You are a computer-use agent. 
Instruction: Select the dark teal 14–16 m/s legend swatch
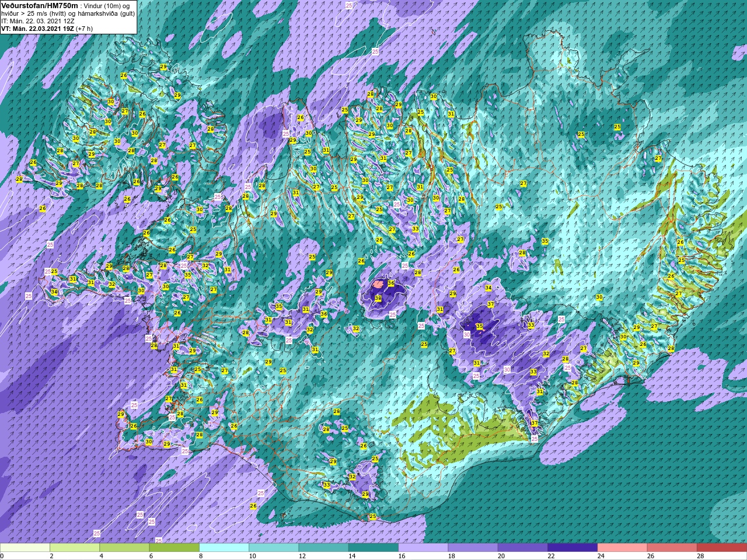click(373, 548)
